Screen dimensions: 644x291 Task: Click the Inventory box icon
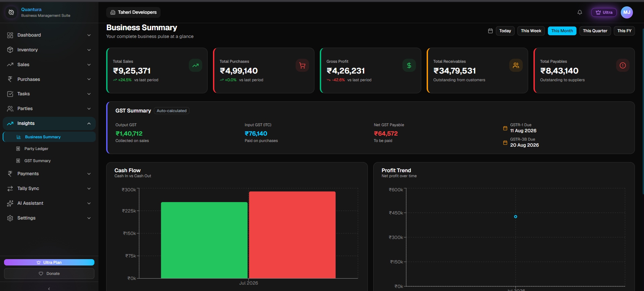10,50
